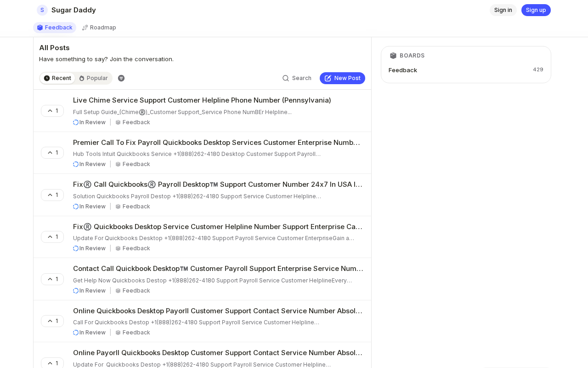Screen dimensions: 588x368
Task: Open Fix® Quickbooks Desktop Service Customer Helpline post title
Action: [218, 227]
